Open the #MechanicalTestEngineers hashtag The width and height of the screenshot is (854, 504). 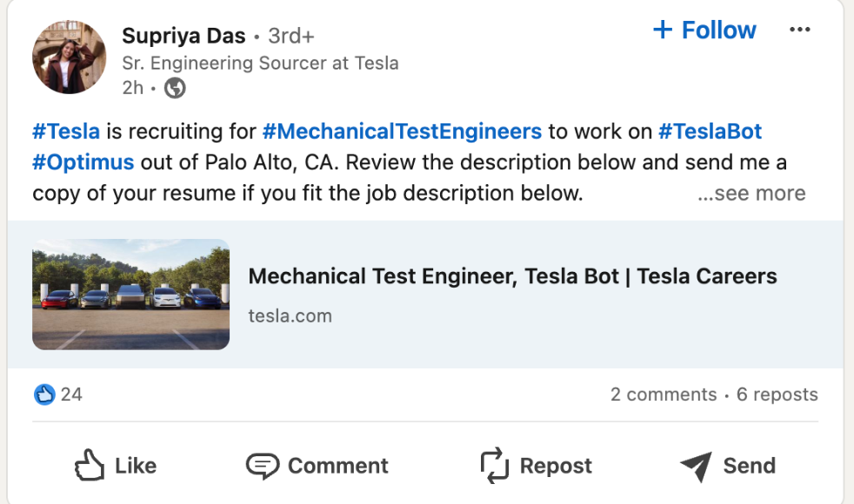click(402, 131)
